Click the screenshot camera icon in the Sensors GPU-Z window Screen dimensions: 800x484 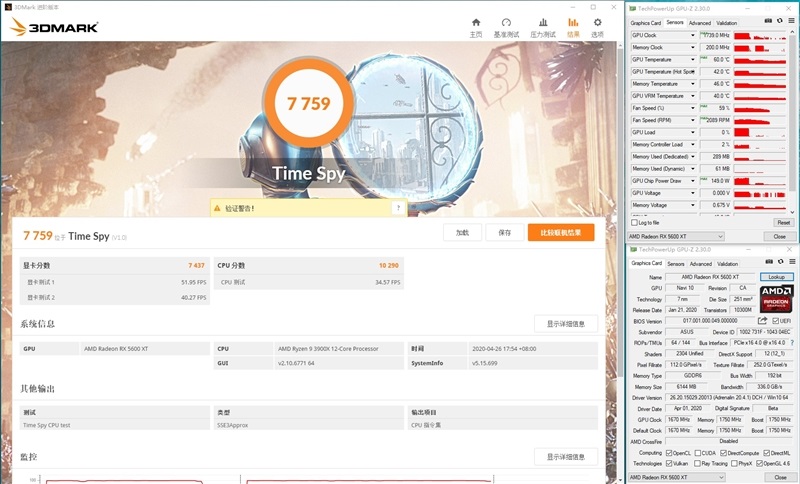point(768,21)
